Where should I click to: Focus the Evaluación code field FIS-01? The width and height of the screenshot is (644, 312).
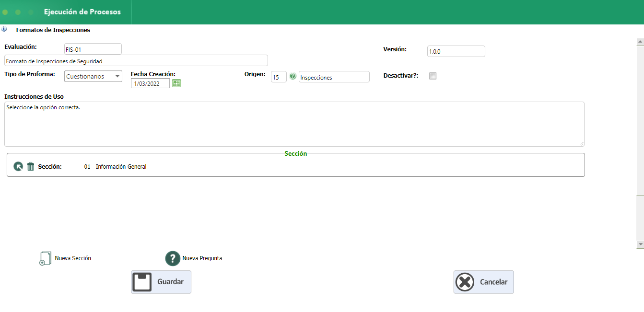tap(93, 49)
